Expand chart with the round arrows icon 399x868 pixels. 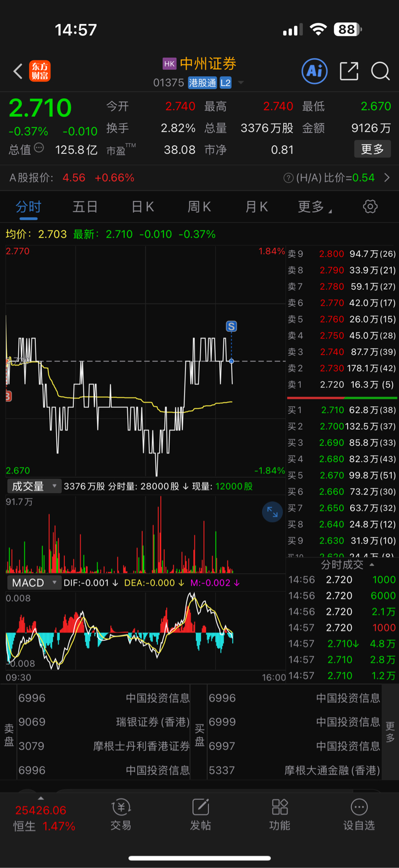[x=272, y=512]
